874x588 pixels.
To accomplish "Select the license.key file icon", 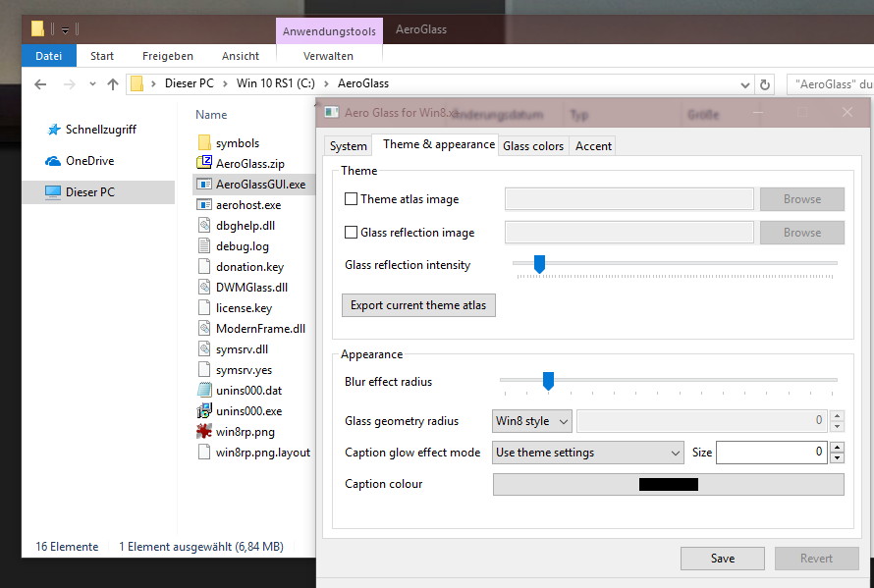I will click(204, 307).
